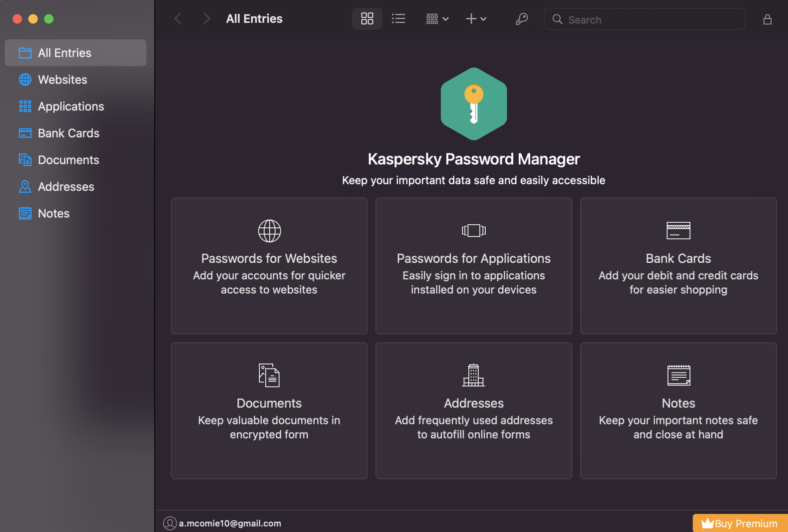Open the Documents tile title
Viewport: 788px width, 532px height.
[269, 403]
